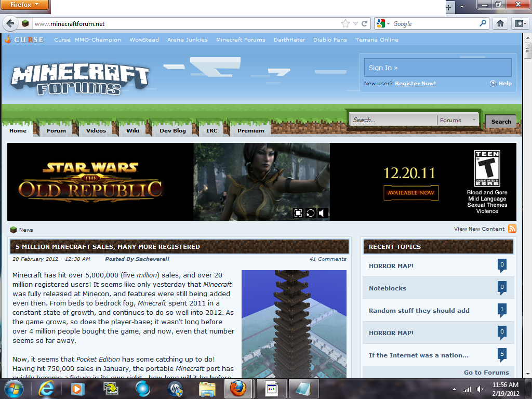Open the Premium navigation tab
Viewport: 532px width, 399px height.
pyautogui.click(x=251, y=130)
